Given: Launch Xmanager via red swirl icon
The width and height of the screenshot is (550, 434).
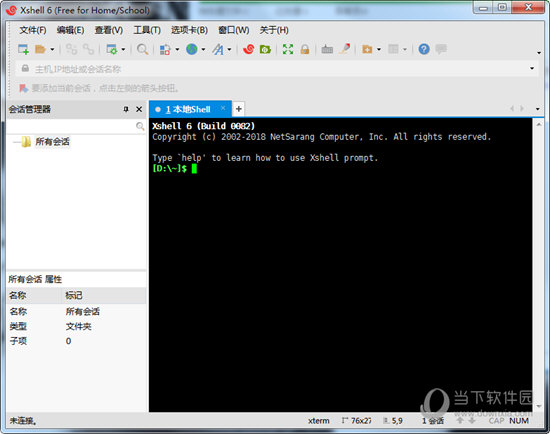Looking at the screenshot, I should click(x=248, y=49).
